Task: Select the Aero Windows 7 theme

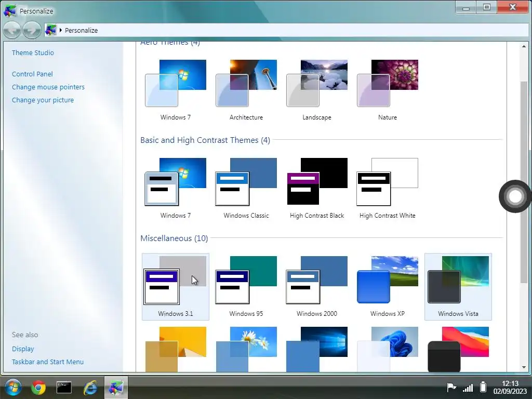Action: pos(176,89)
